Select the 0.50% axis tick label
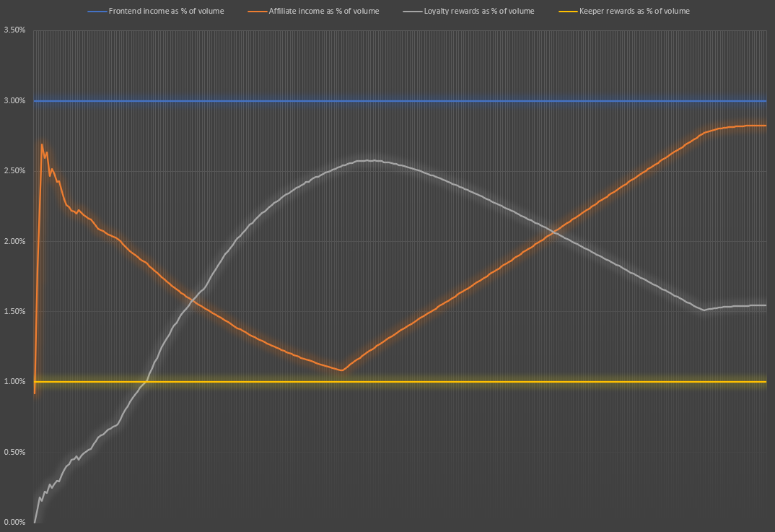This screenshot has width=775, height=532. [x=14, y=452]
